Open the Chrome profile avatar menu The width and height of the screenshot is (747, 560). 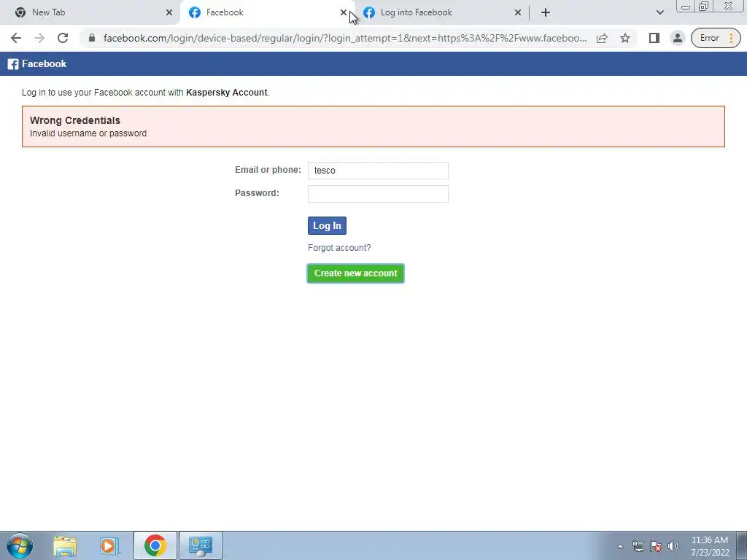point(678,38)
